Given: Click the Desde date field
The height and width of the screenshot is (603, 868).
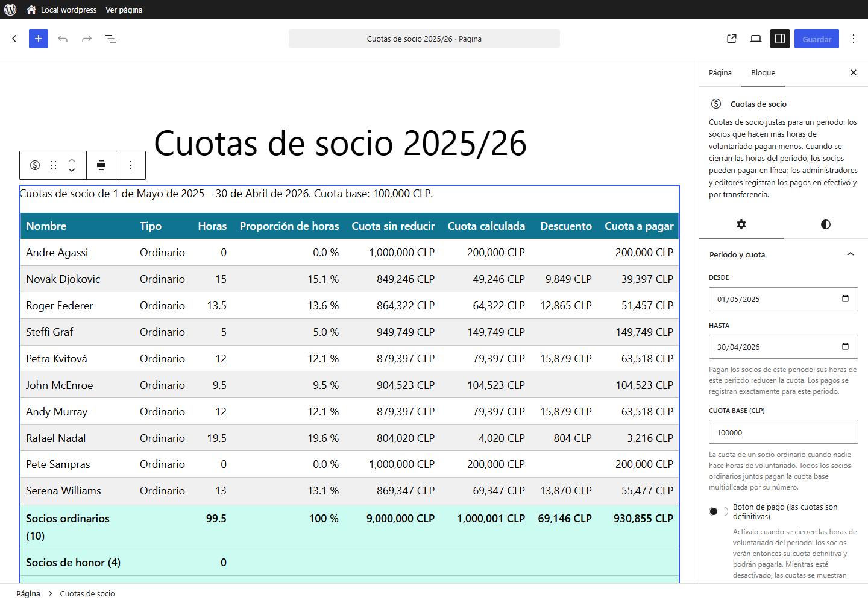Looking at the screenshot, I should (x=784, y=299).
